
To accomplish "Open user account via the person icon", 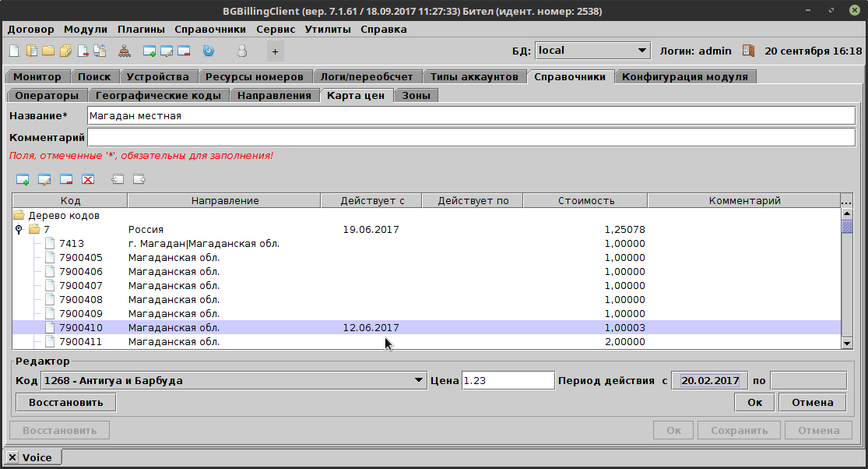I will (x=242, y=51).
